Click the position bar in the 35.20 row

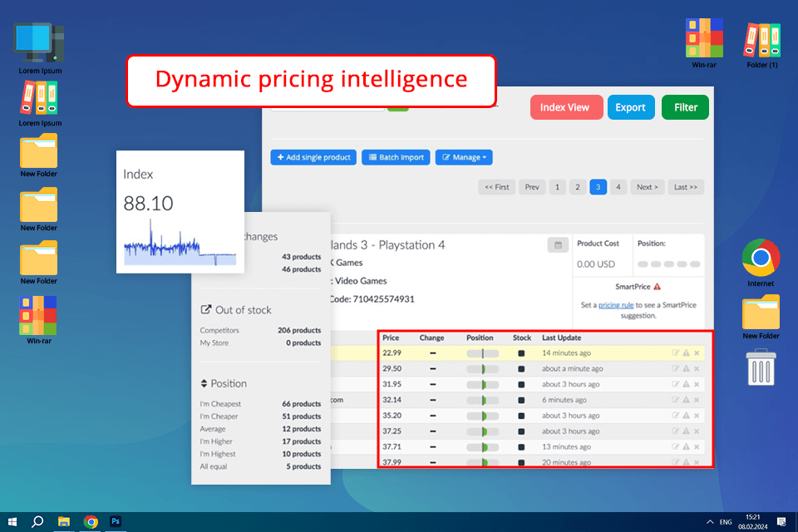(x=482, y=416)
